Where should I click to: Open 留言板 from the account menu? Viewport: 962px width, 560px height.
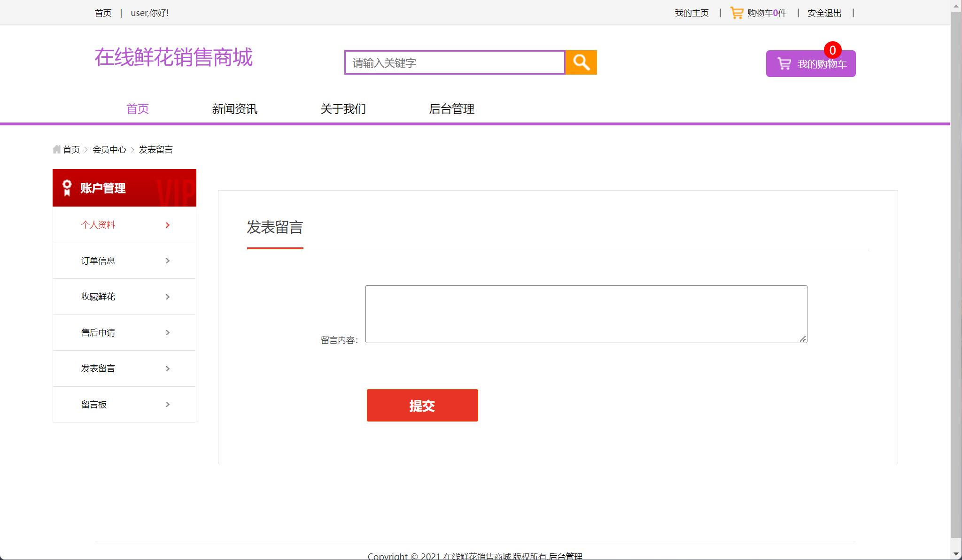(x=93, y=404)
